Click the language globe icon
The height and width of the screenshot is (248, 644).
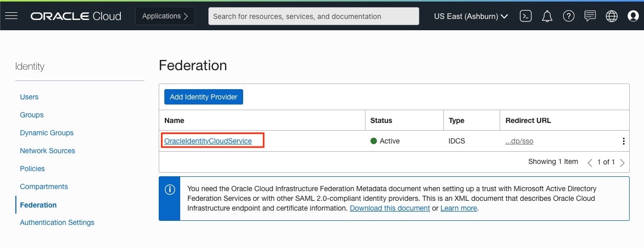point(611,16)
